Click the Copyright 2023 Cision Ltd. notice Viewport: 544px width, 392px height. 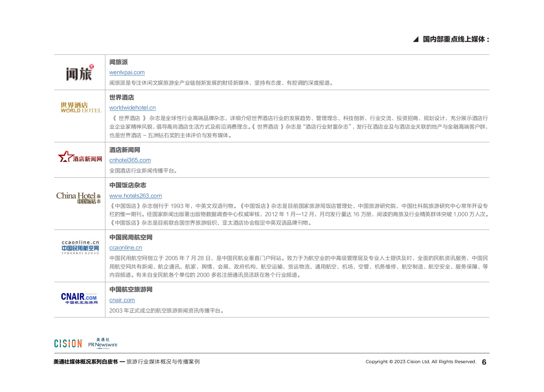click(421, 362)
